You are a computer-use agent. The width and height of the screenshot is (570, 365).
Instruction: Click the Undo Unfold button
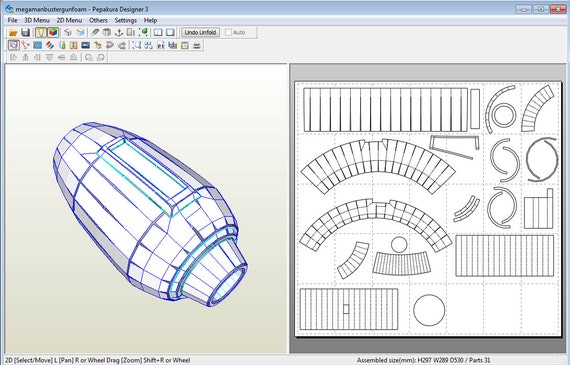tap(200, 32)
